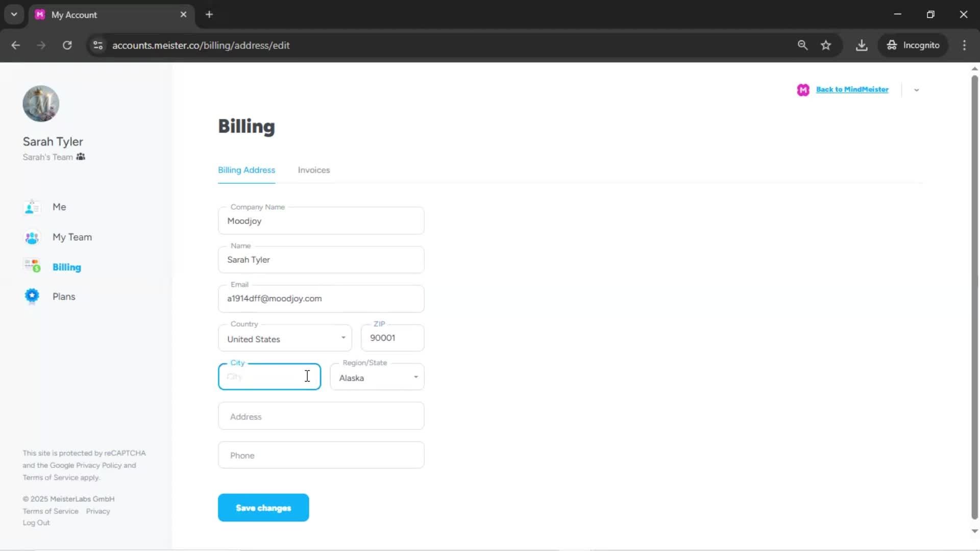Viewport: 980px width, 551px height.
Task: Click the Plans badge icon
Action: [x=32, y=296]
